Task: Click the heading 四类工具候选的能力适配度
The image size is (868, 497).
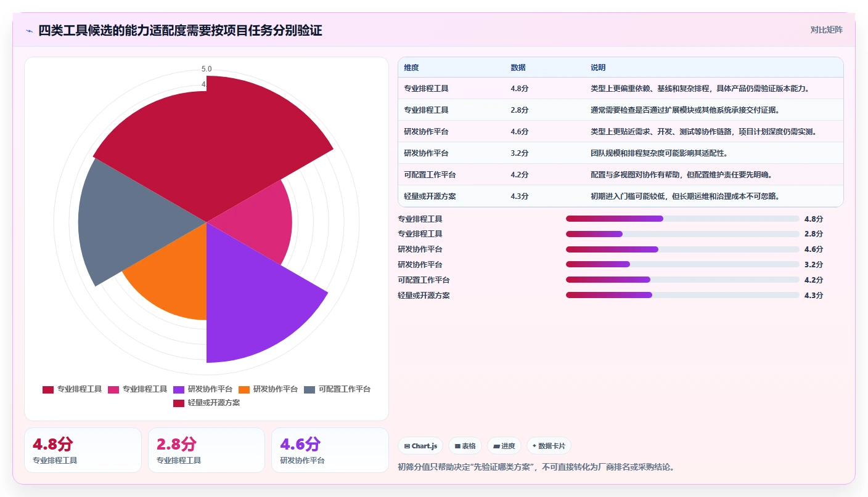Action: pyautogui.click(x=180, y=30)
